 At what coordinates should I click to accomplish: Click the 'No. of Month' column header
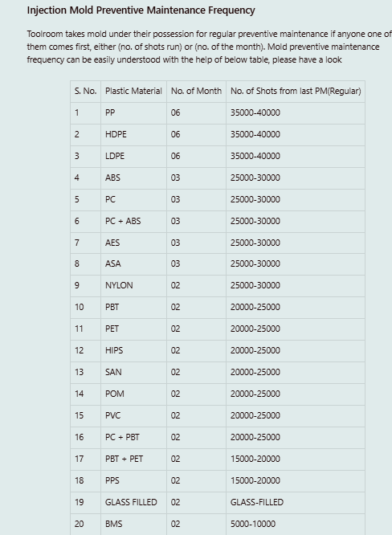click(x=196, y=91)
